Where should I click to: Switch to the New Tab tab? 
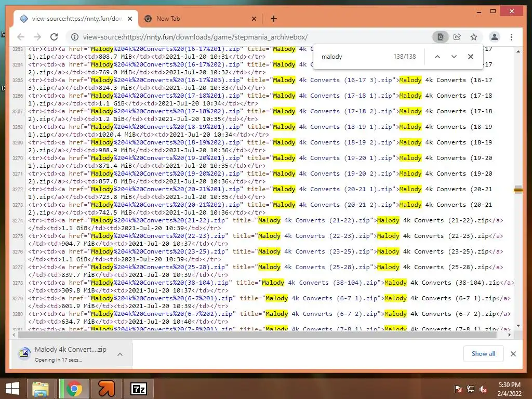pyautogui.click(x=200, y=19)
